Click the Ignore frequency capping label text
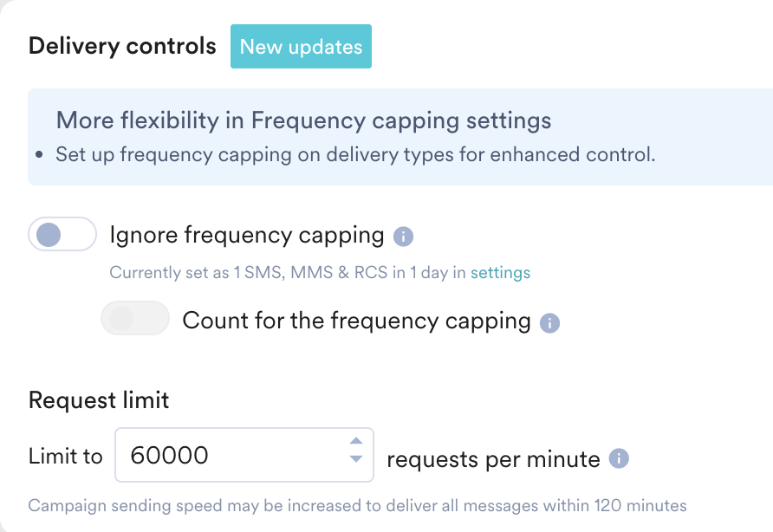This screenshot has width=773, height=532. click(247, 235)
